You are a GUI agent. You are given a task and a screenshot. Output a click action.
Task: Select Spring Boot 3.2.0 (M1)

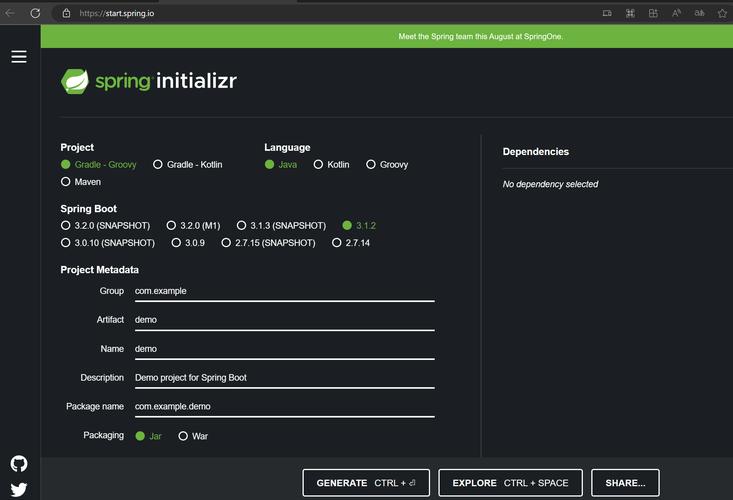[194, 226]
